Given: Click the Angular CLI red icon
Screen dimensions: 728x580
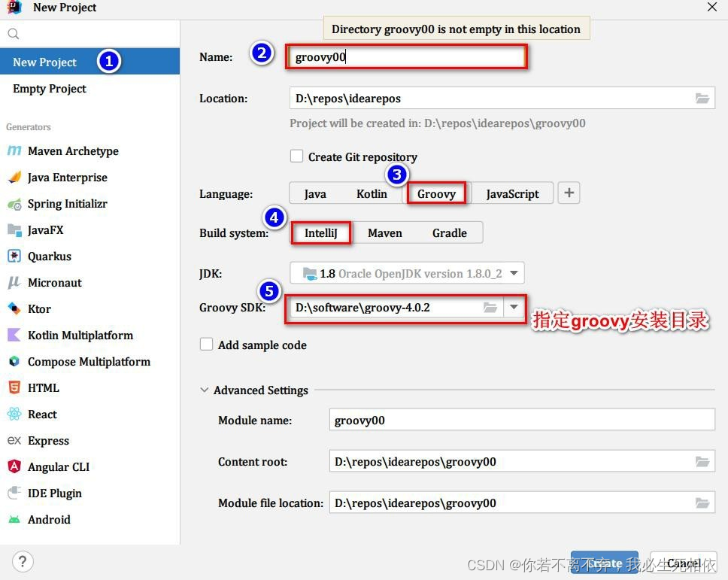Looking at the screenshot, I should (14, 466).
